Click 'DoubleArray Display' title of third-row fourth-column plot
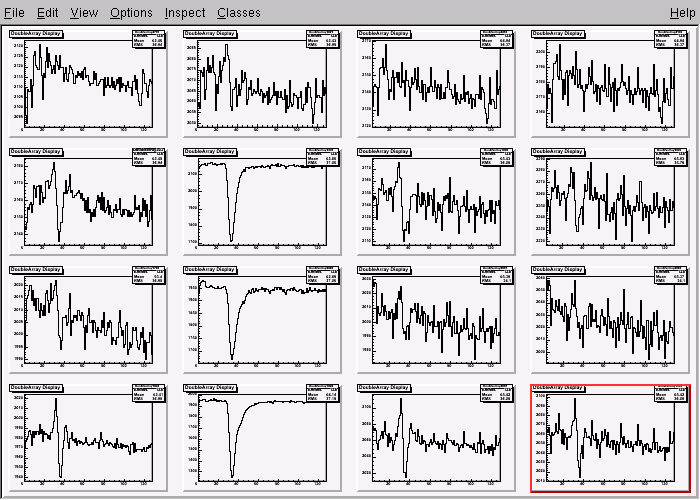Viewport: 700px width, 500px height. point(558,270)
